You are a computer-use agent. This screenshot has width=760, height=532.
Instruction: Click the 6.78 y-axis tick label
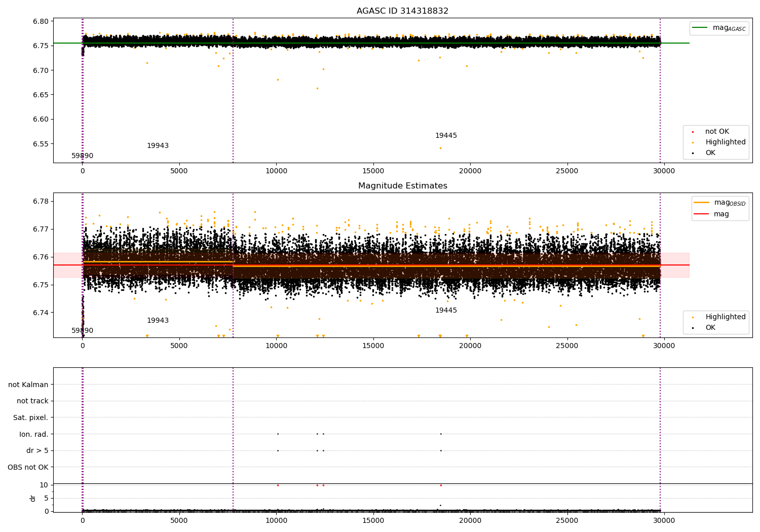click(x=41, y=202)
